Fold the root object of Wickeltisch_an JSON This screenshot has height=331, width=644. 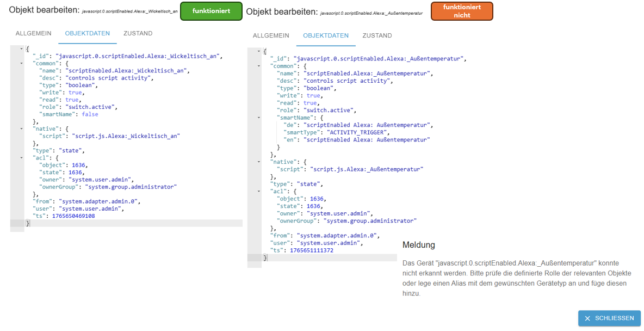click(x=21, y=49)
